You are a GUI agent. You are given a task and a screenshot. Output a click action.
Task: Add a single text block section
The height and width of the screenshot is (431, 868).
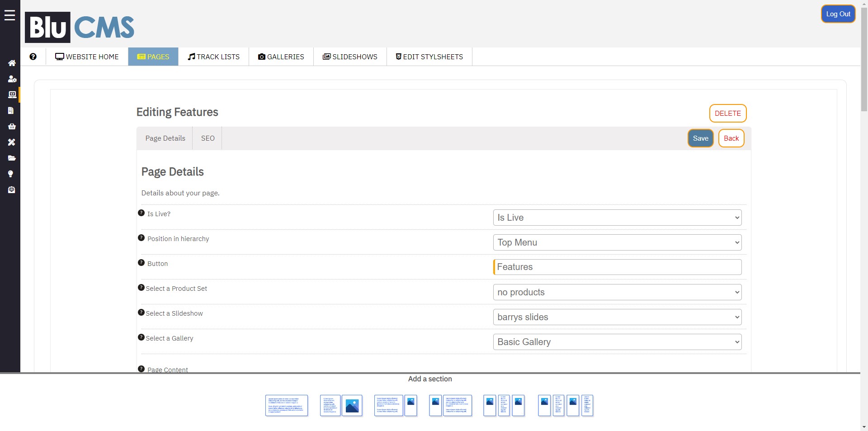pos(287,405)
